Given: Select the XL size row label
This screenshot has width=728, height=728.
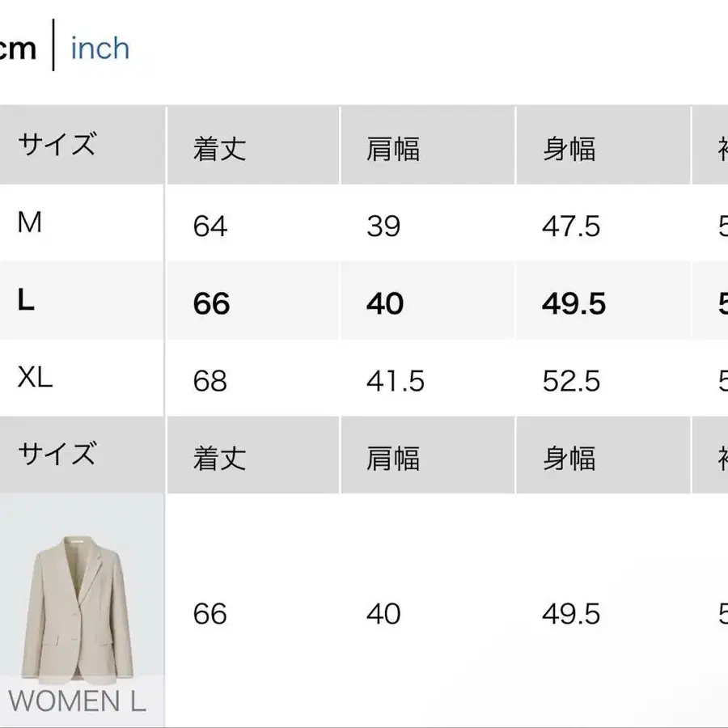Looking at the screenshot, I should click(35, 378).
